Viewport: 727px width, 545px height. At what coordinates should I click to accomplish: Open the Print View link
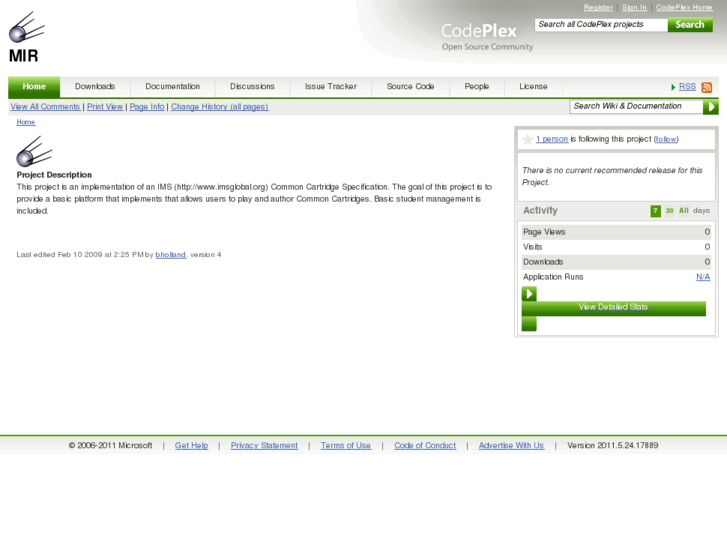(x=105, y=107)
